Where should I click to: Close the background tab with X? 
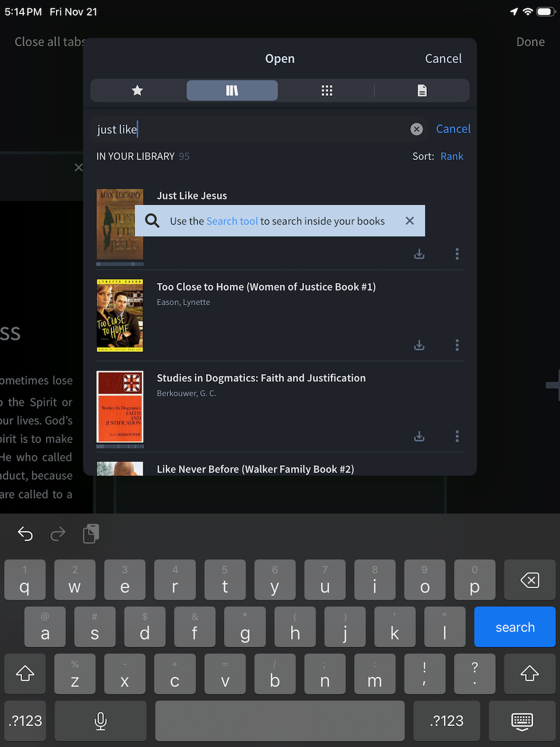pyautogui.click(x=78, y=167)
